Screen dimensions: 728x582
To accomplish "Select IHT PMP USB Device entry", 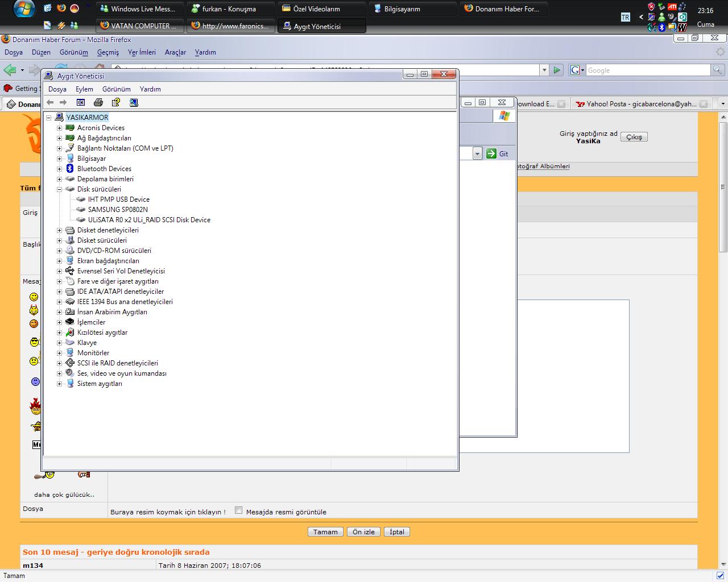I will [x=119, y=199].
